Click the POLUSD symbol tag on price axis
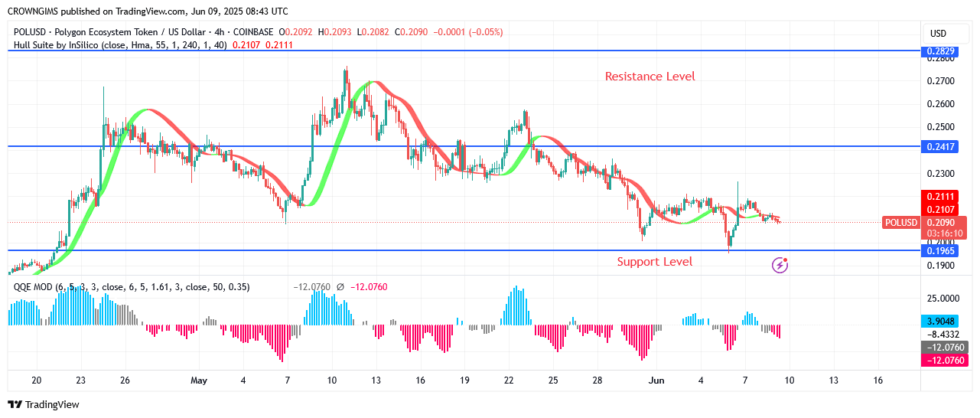The width and height of the screenshot is (980, 418). point(901,223)
